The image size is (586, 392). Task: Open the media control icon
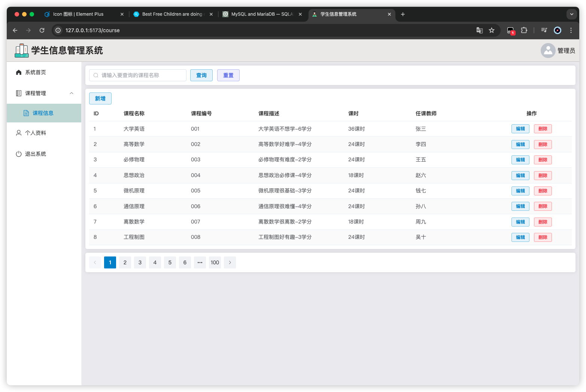tap(544, 30)
